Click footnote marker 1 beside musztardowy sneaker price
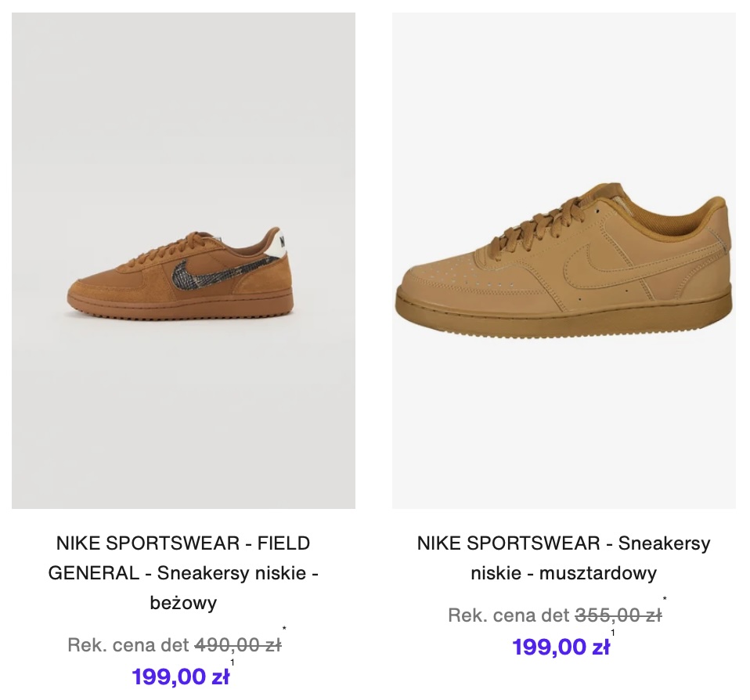This screenshot has width=750, height=700. [613, 633]
